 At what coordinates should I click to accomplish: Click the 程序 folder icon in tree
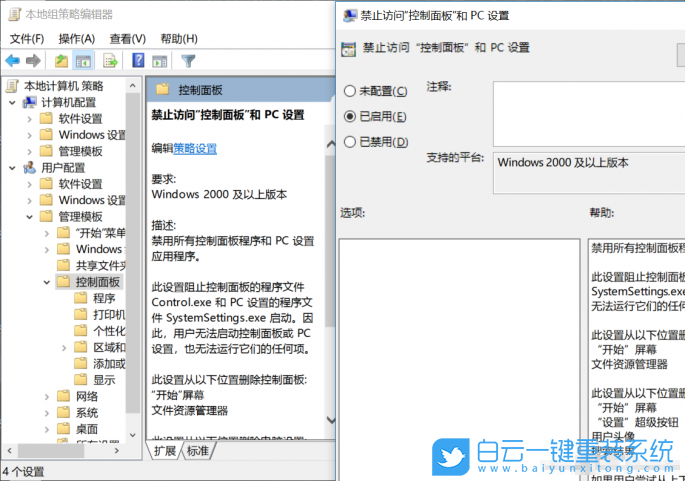point(80,298)
